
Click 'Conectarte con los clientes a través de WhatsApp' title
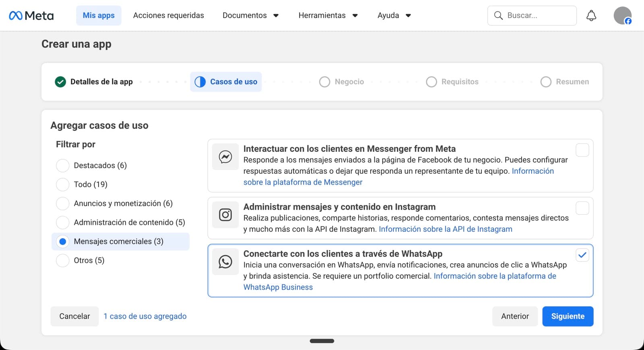343,254
